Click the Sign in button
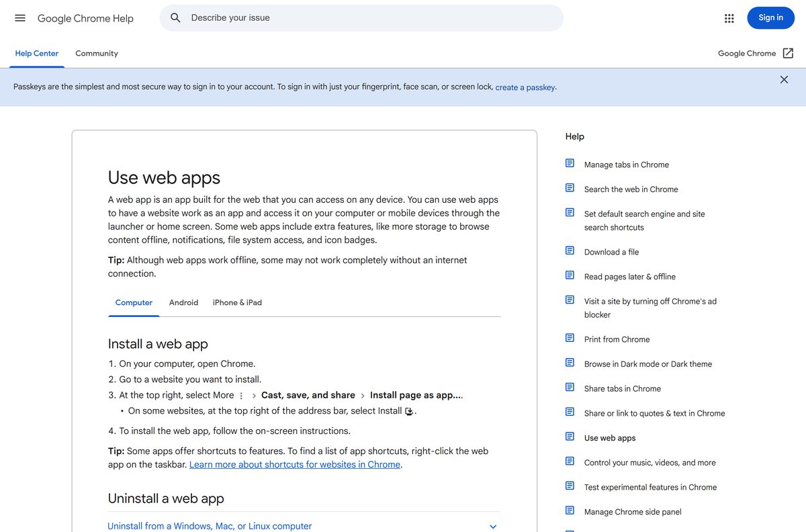 tap(770, 18)
